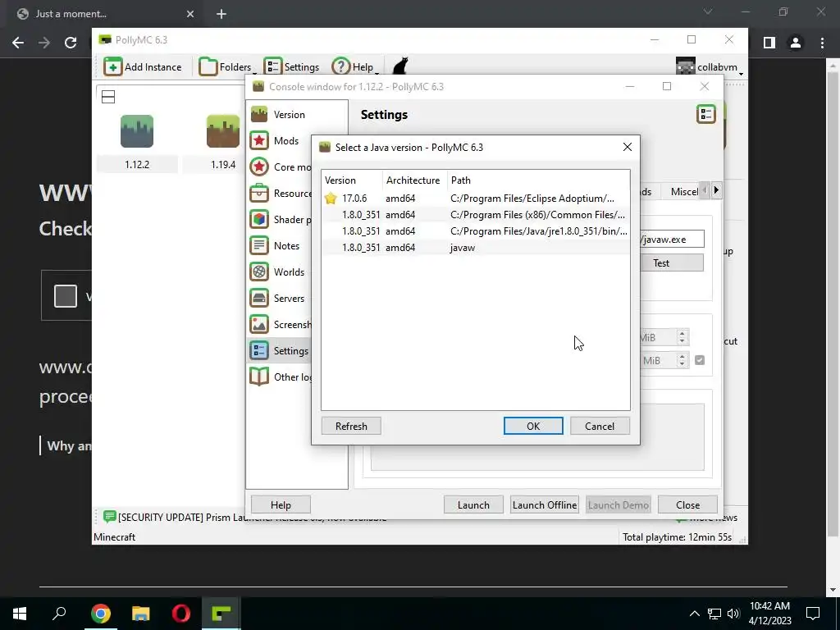Open the Screenshots page in sidebar
Screen dimensions: 840x630
[x=280, y=324]
